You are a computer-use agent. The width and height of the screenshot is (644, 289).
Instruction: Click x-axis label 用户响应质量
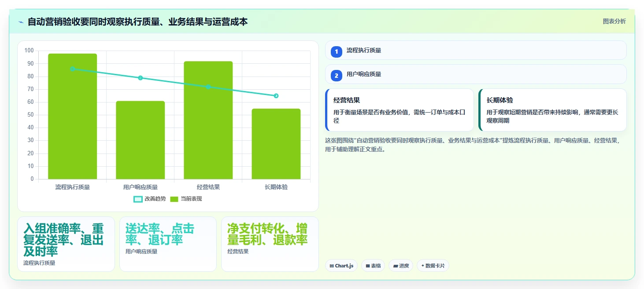click(141, 187)
